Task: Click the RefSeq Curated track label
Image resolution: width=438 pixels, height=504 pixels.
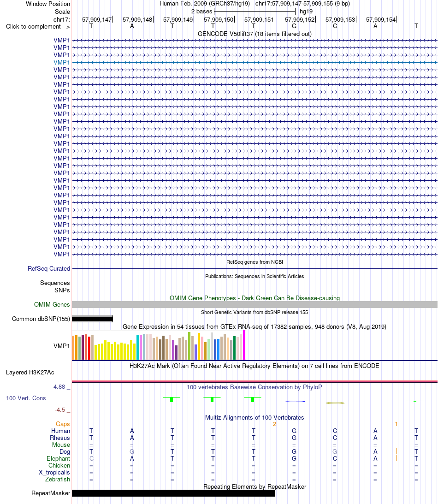Action: tap(49, 268)
